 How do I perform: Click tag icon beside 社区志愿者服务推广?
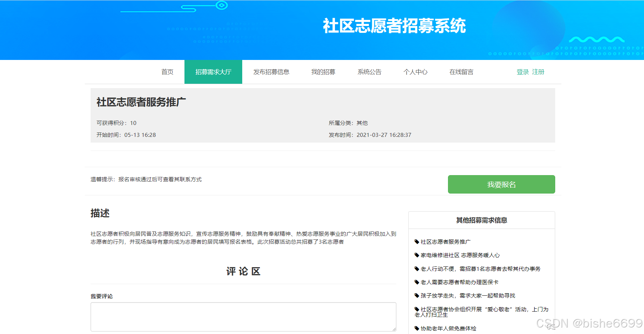click(417, 242)
